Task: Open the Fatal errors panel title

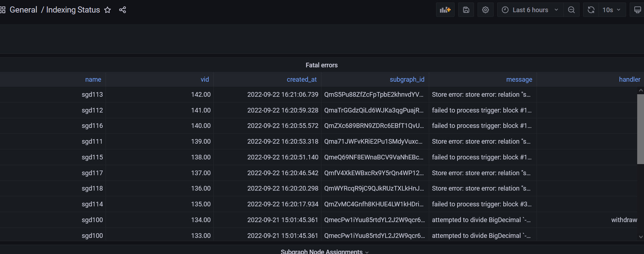Action: pos(321,65)
